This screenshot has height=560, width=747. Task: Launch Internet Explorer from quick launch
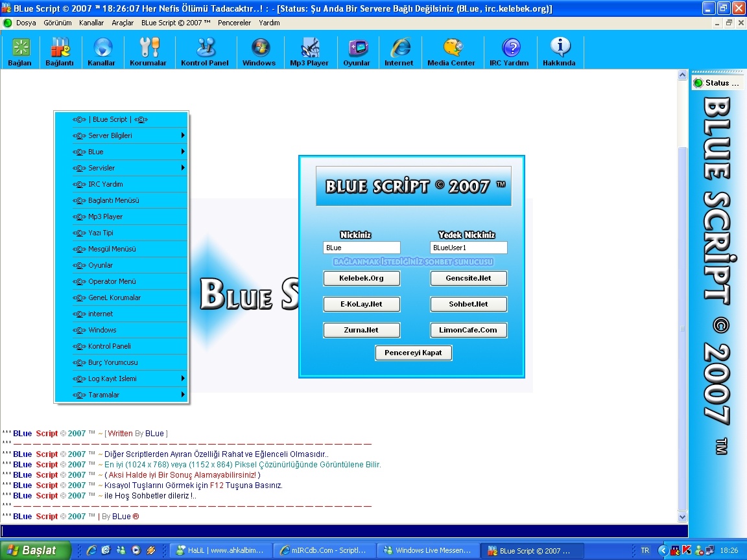[91, 550]
